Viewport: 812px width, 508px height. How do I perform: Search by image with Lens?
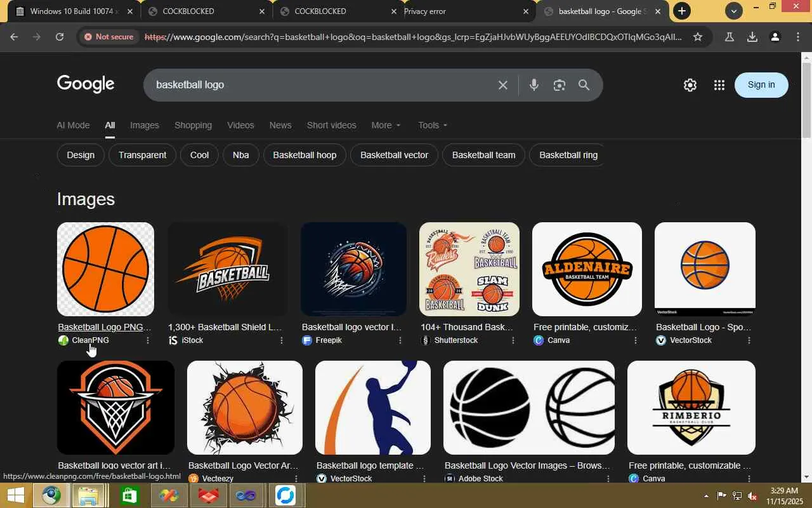(559, 85)
